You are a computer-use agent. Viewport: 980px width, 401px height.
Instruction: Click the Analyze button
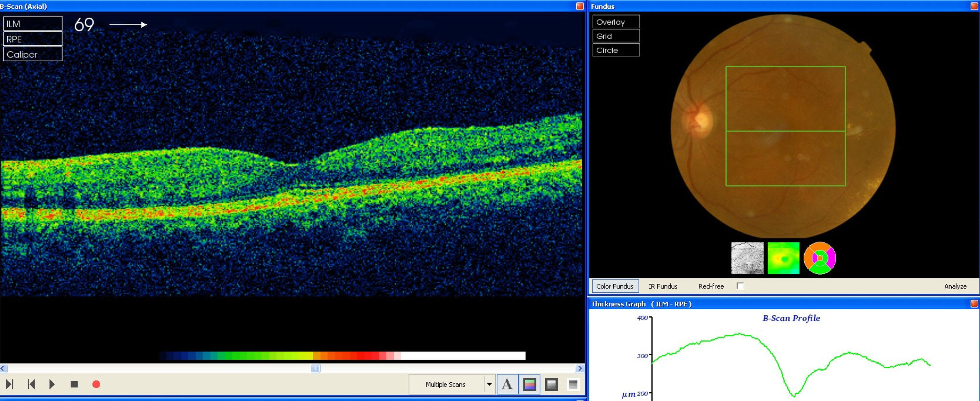(x=955, y=286)
